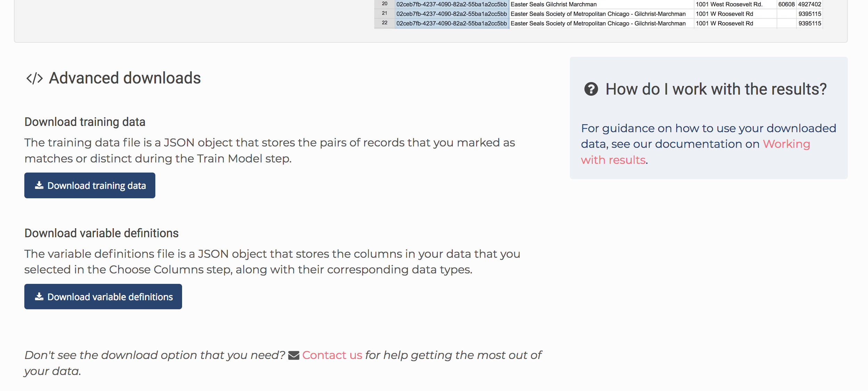Select the 'Download variable definitions' subheading text
This screenshot has width=868, height=391.
tap(101, 233)
